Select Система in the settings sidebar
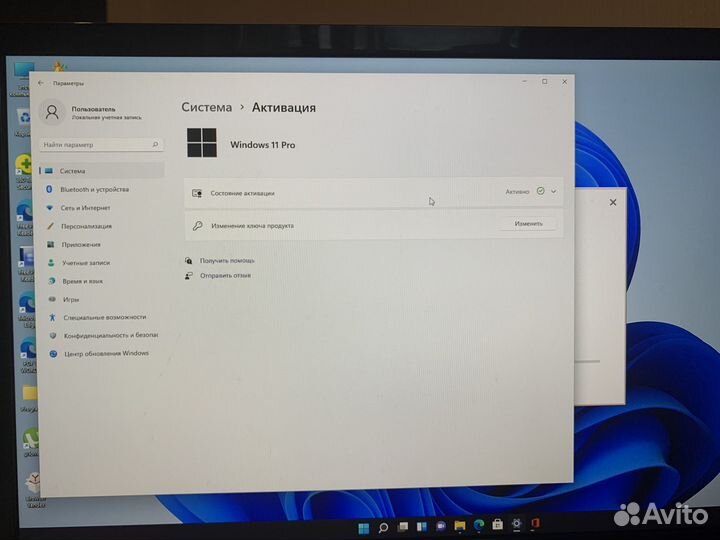Image resolution: width=720 pixels, height=540 pixels. pyautogui.click(x=101, y=171)
